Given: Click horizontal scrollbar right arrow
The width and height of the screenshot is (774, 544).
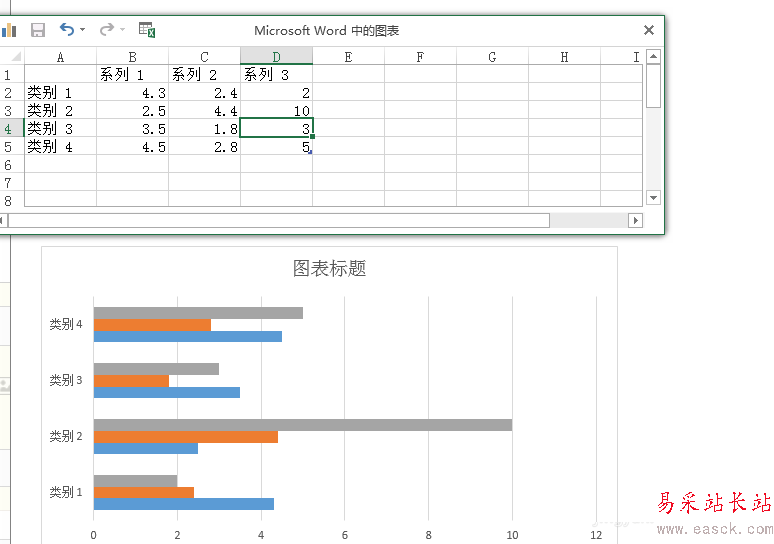Looking at the screenshot, I should click(636, 220).
